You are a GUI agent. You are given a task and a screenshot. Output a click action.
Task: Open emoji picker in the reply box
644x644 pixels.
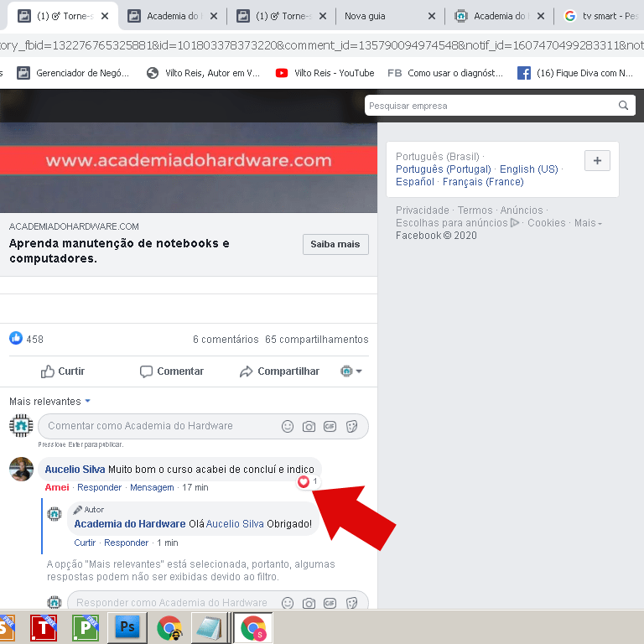click(288, 603)
